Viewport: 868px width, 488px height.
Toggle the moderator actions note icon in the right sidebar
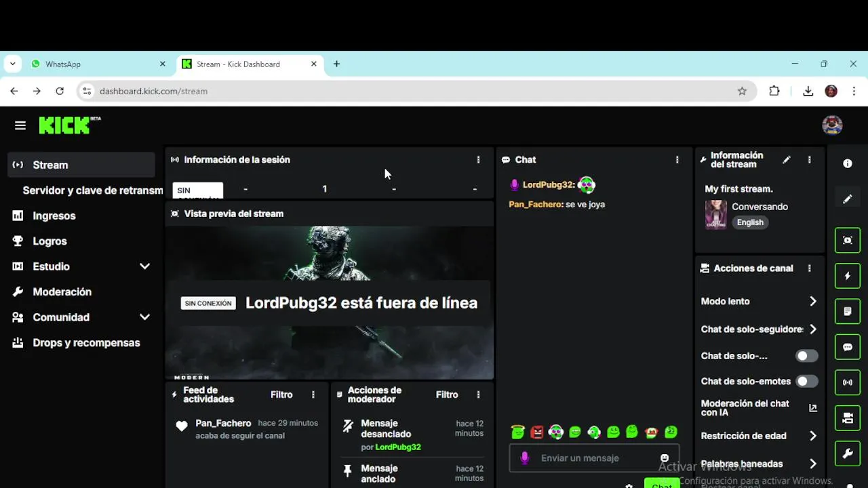(x=848, y=312)
